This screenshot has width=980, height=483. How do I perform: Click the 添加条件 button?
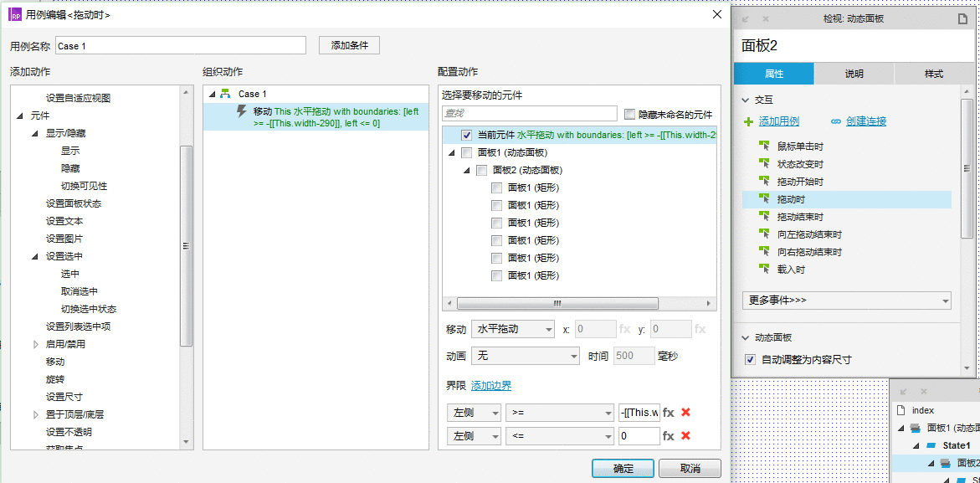(349, 45)
